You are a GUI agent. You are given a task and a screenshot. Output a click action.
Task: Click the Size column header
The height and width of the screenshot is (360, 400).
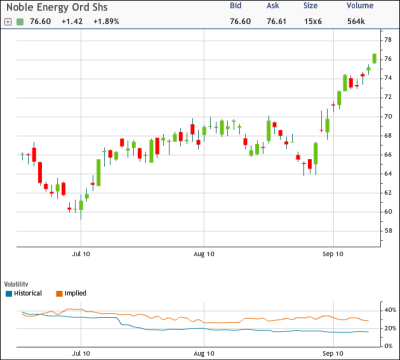(x=310, y=6)
